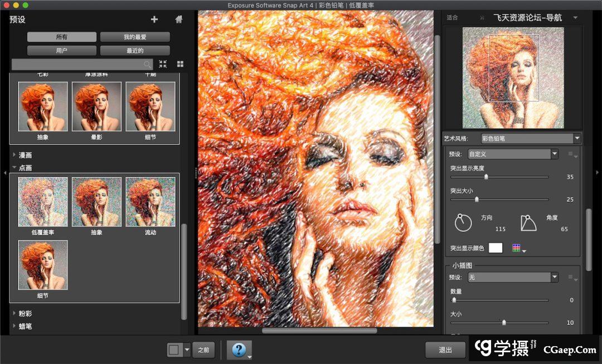Click the 退出 exit button
602x364 pixels.
(445, 350)
